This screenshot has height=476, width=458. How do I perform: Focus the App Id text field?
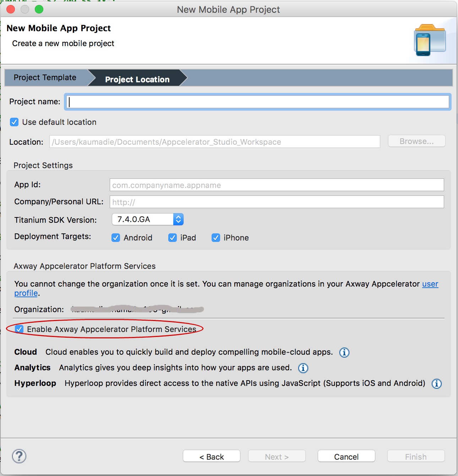pos(277,185)
